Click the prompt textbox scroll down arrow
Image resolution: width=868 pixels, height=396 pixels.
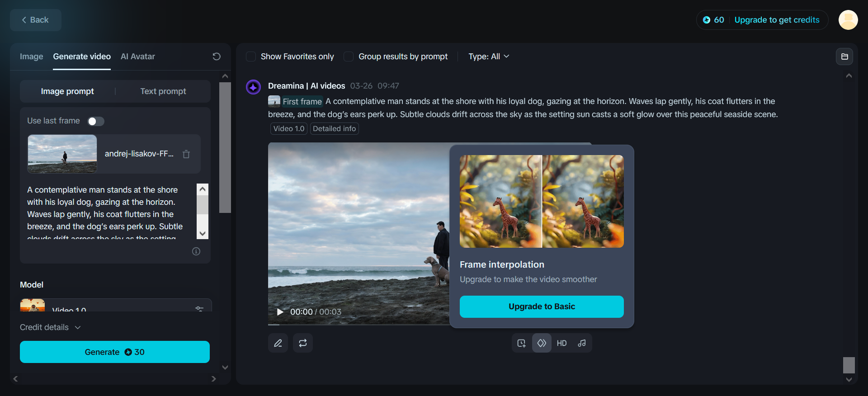coord(203,233)
